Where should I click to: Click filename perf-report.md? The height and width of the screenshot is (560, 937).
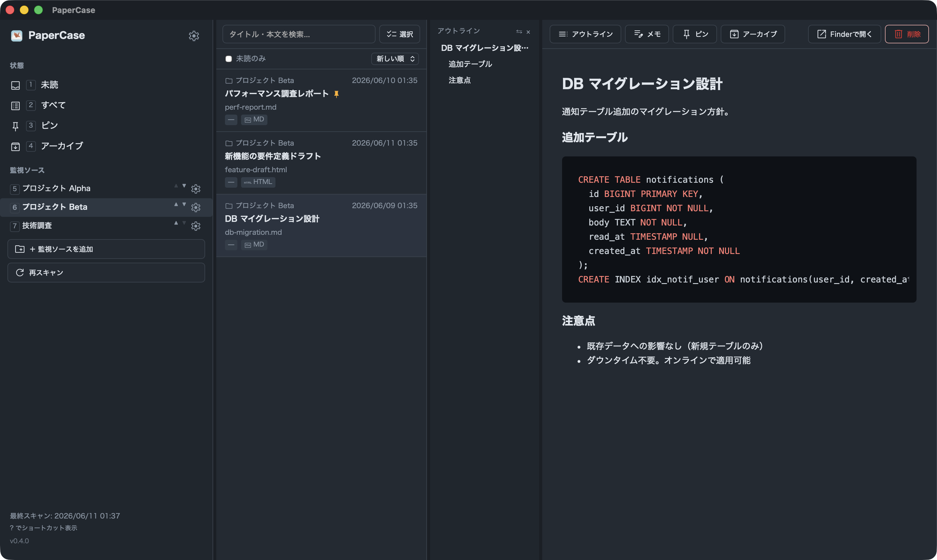click(x=251, y=107)
